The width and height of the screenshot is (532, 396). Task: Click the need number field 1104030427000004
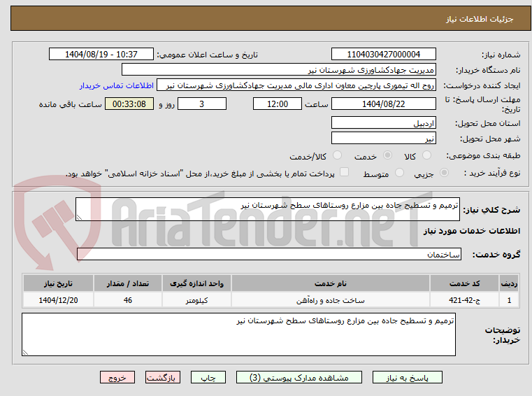click(x=383, y=54)
